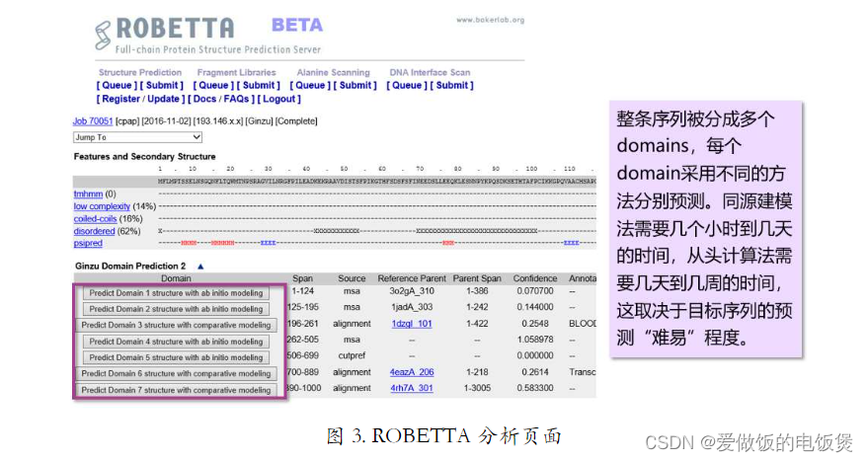The width and height of the screenshot is (868, 462).
Task: Select confidence value 0.2614
Action: click(x=535, y=372)
